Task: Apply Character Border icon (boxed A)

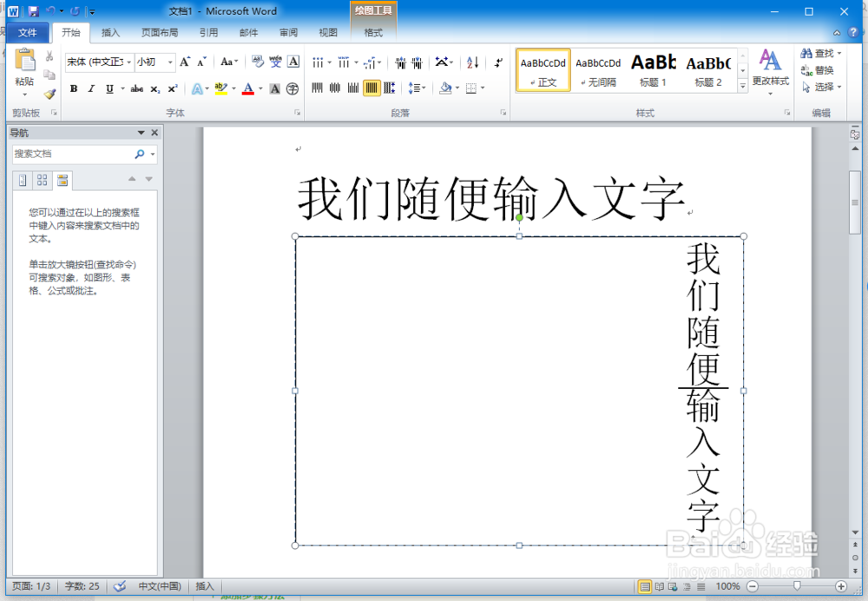Action: click(293, 62)
